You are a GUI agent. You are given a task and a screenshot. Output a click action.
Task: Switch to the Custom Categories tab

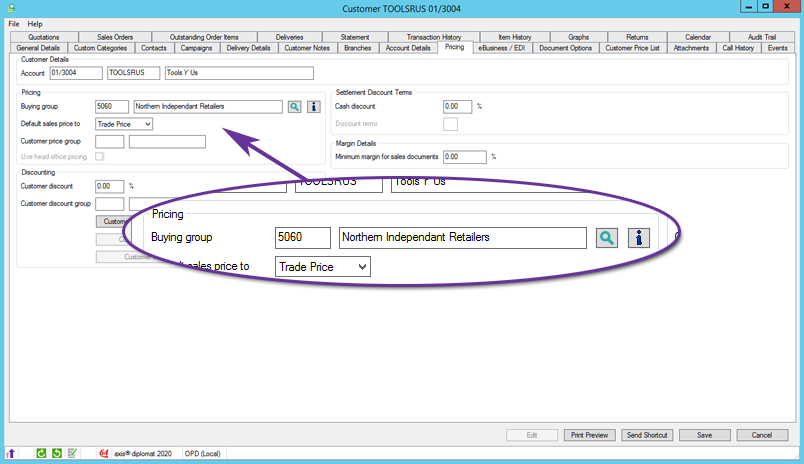tap(100, 48)
